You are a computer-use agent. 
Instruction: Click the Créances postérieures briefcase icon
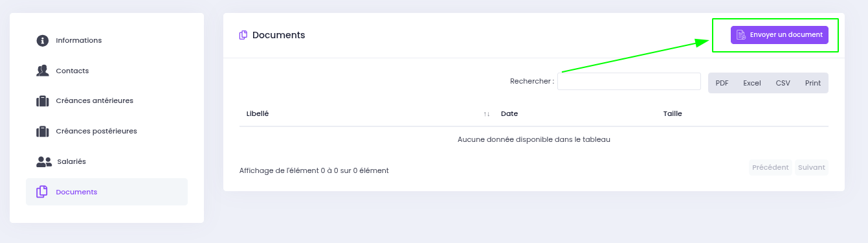pos(43,131)
